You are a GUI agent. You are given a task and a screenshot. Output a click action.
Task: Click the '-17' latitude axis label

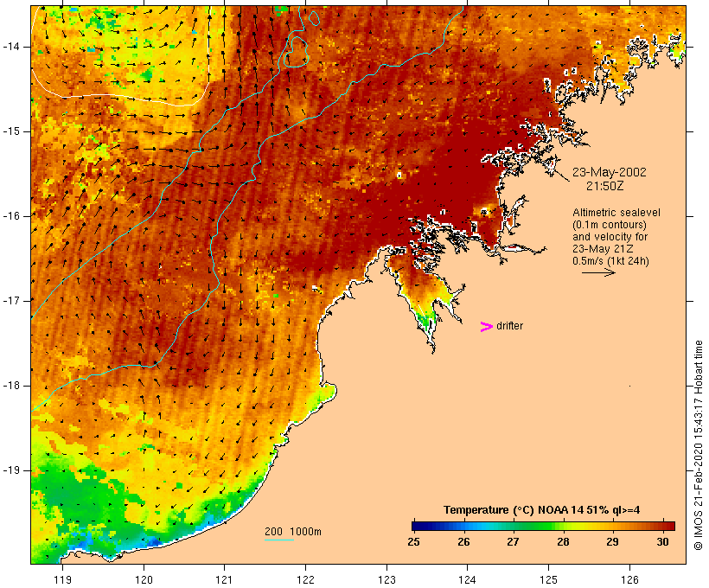(11, 301)
